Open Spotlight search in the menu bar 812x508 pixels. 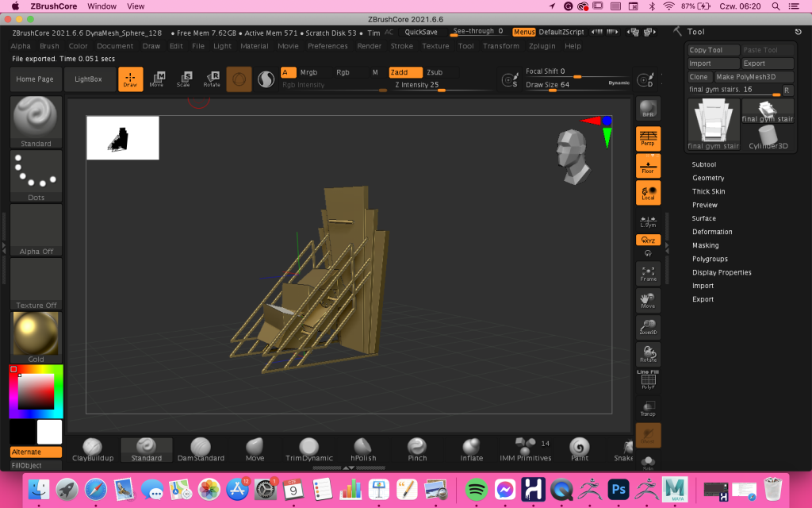(776, 6)
